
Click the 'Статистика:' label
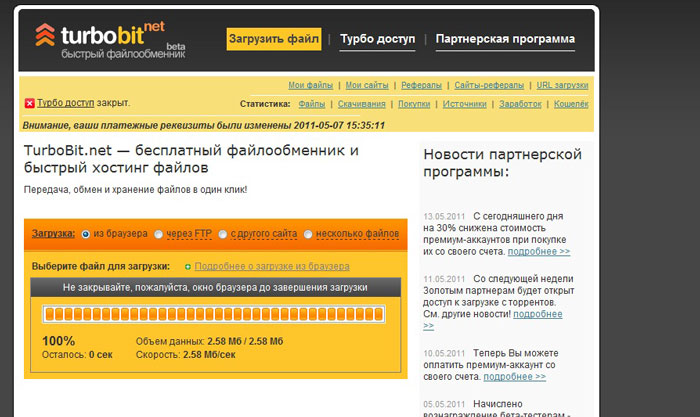point(265,104)
